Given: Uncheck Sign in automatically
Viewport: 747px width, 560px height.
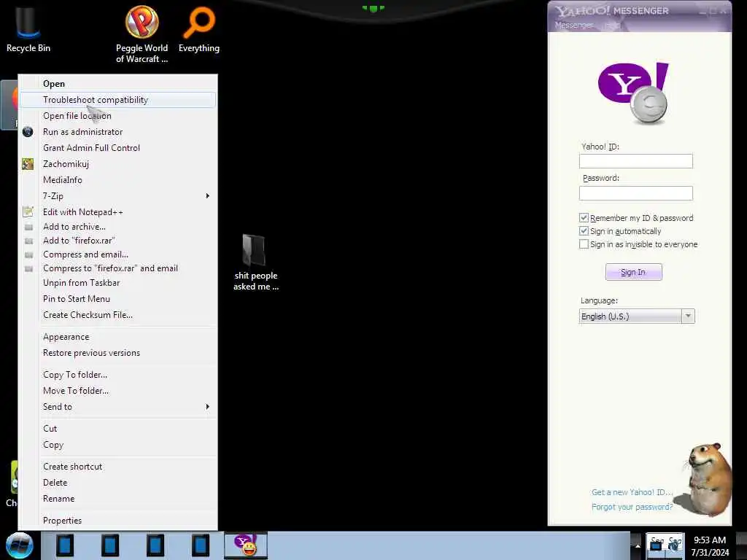Looking at the screenshot, I should (x=584, y=231).
